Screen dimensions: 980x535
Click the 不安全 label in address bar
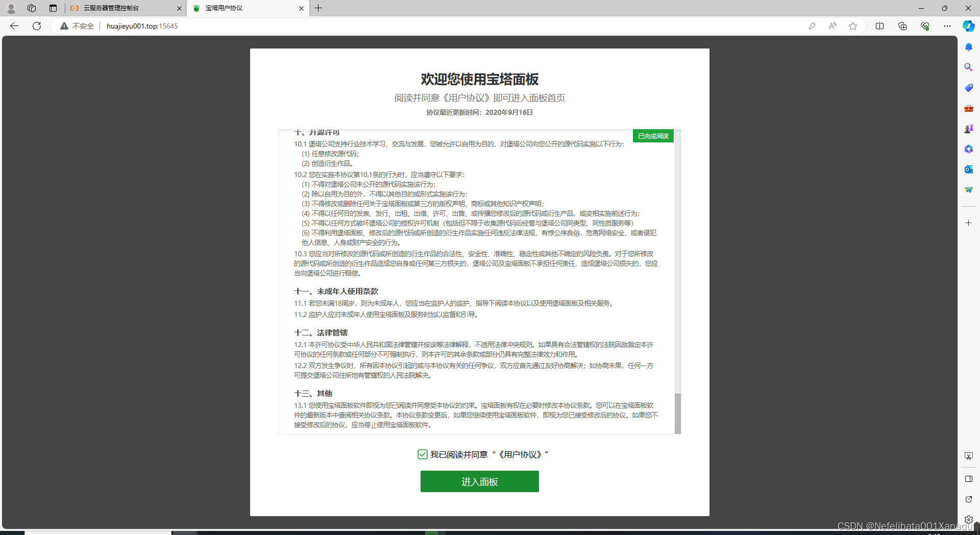pos(83,26)
